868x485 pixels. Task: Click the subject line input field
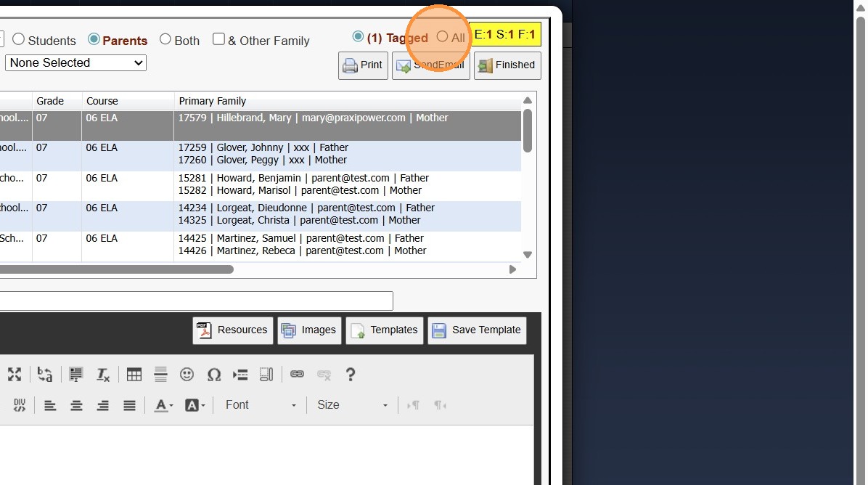196,301
